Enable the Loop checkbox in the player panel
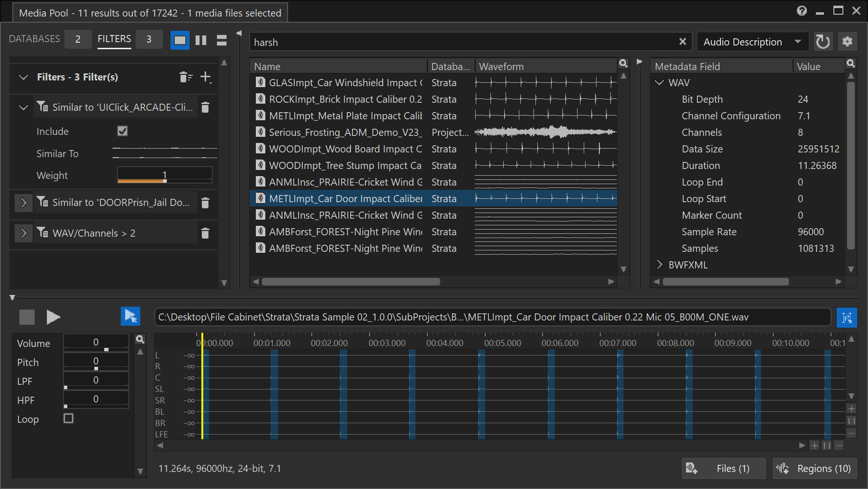 68,418
